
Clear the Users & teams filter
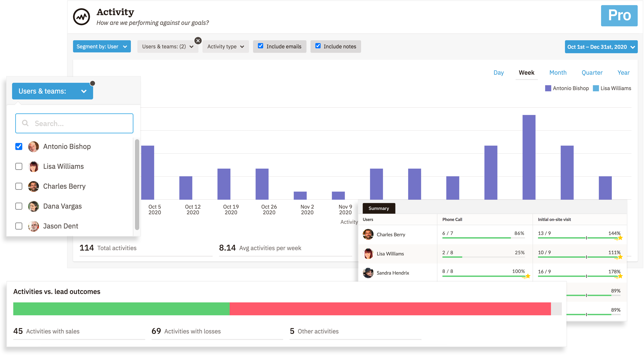click(198, 41)
